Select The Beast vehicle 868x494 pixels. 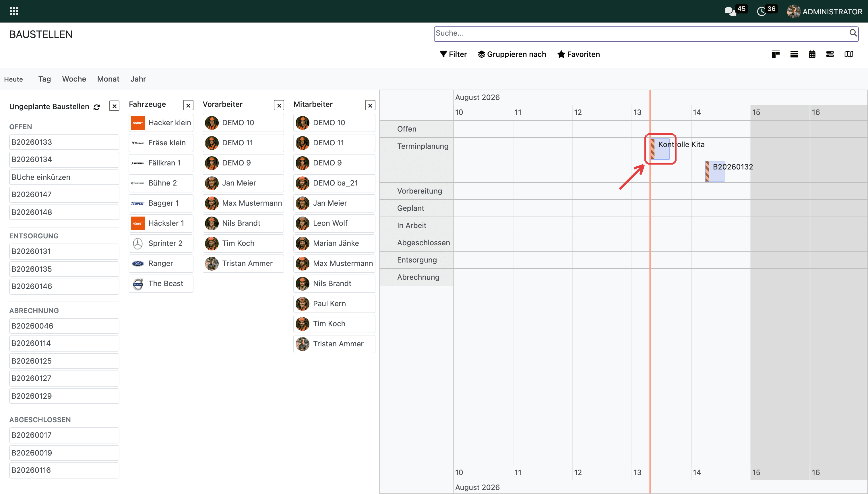coord(161,284)
